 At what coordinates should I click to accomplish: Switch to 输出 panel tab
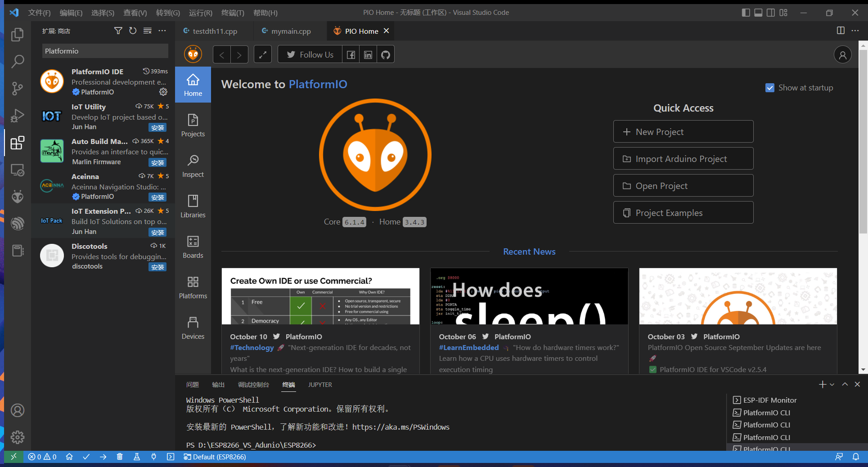[x=218, y=385]
